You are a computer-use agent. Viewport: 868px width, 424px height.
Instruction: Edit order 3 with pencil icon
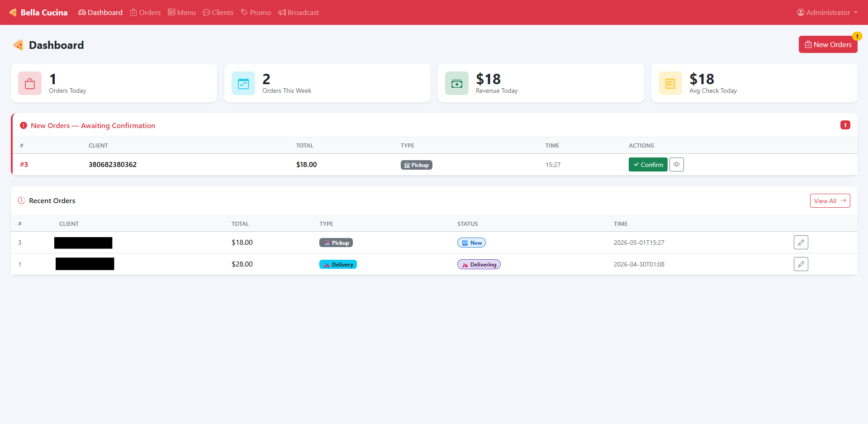click(x=801, y=243)
